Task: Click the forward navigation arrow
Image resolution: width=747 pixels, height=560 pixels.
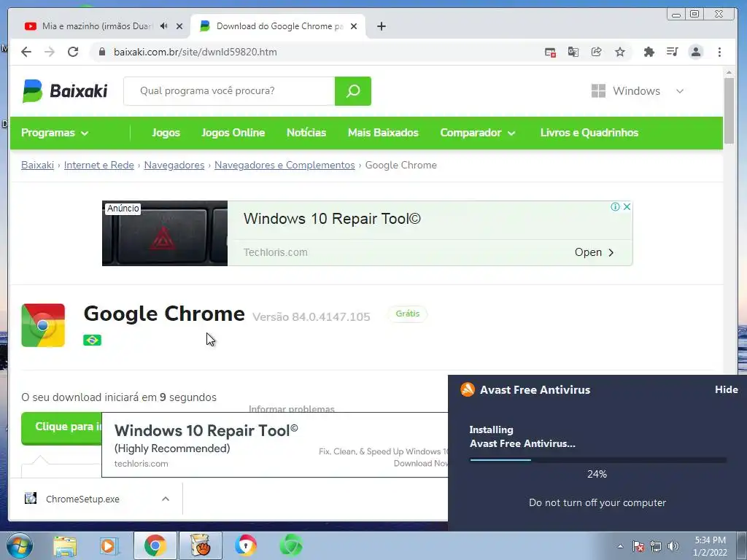Action: (50, 52)
